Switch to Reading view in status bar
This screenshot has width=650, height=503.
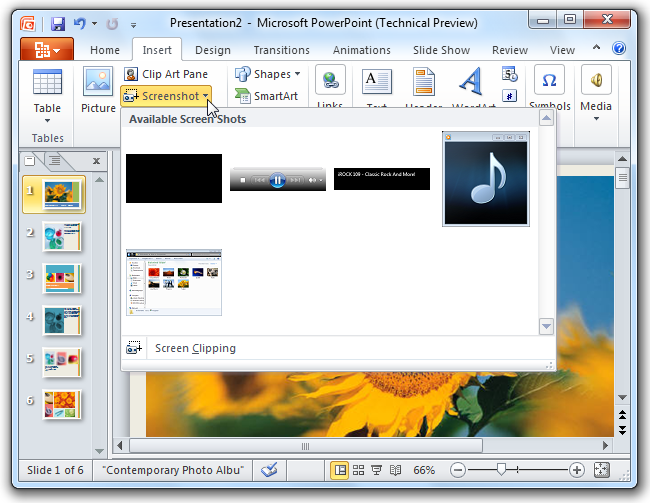pos(395,469)
